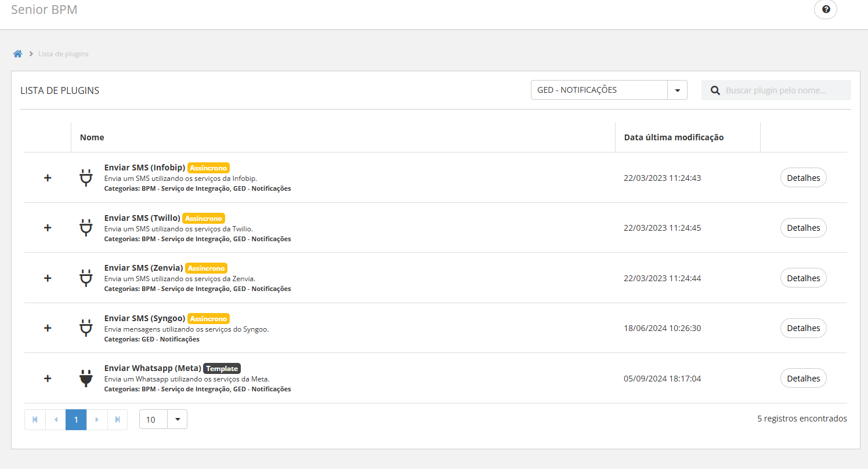Select page 1 in the pagination
868x469 pixels.
76,419
